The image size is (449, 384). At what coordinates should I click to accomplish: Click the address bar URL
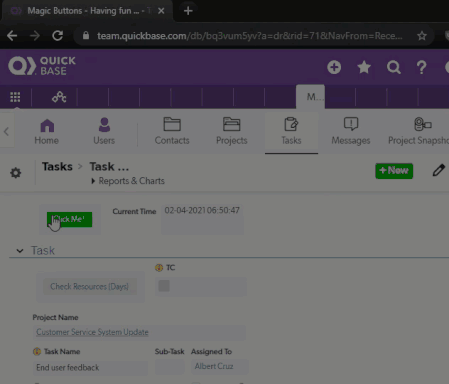pos(249,36)
